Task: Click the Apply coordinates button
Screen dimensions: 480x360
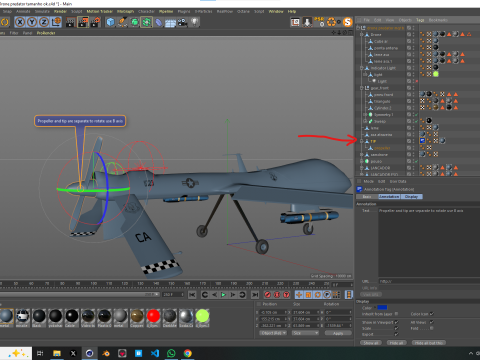Action: click(x=338, y=333)
